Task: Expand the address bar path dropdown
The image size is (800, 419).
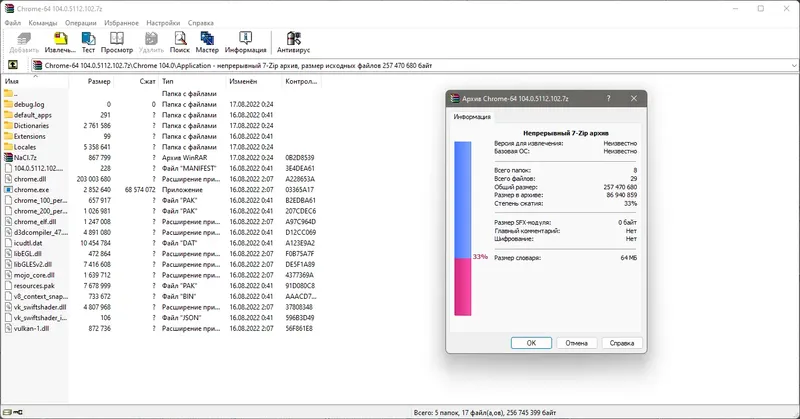Action: (x=794, y=65)
